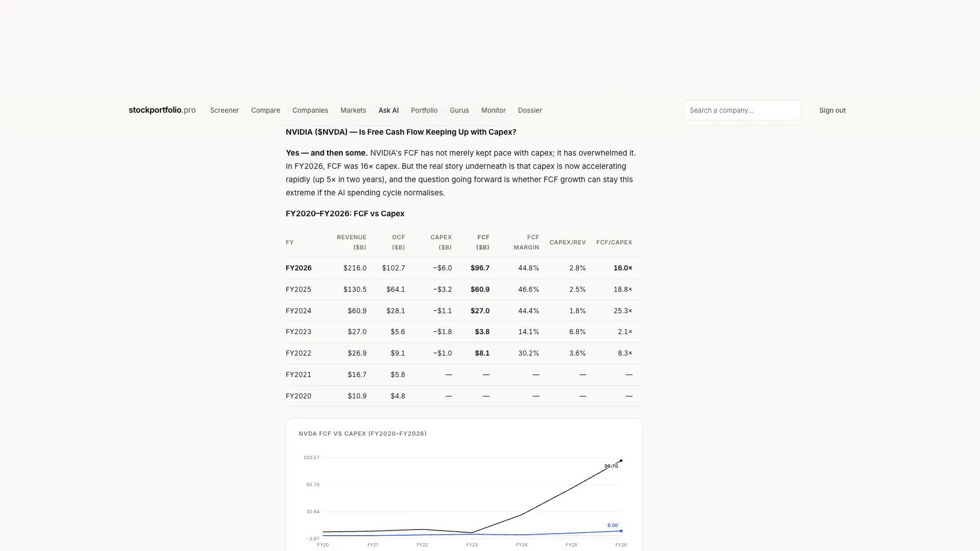Click the 18.8× FCF/Capex cell

[623, 289]
